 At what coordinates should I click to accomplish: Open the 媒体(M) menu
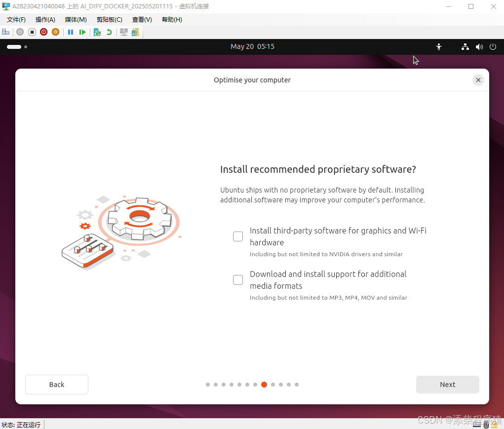coord(76,20)
